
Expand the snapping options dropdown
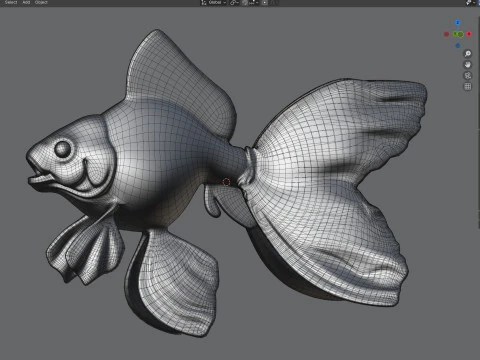[x=253, y=3]
